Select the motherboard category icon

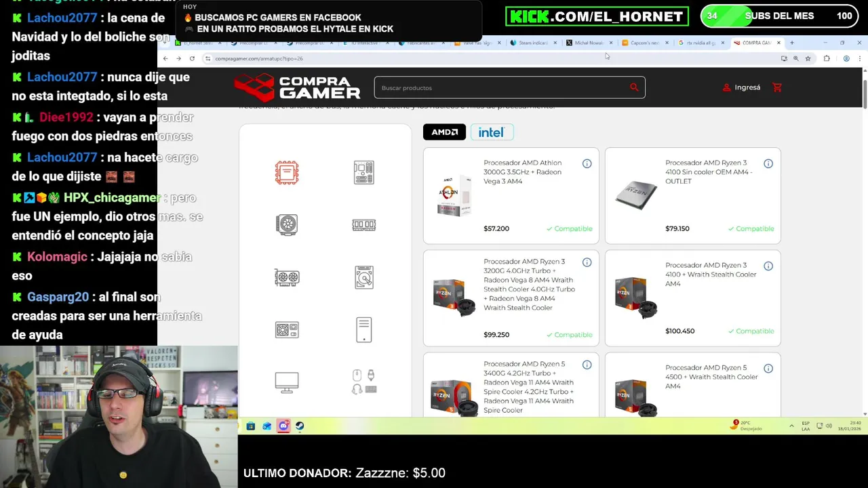click(x=364, y=173)
